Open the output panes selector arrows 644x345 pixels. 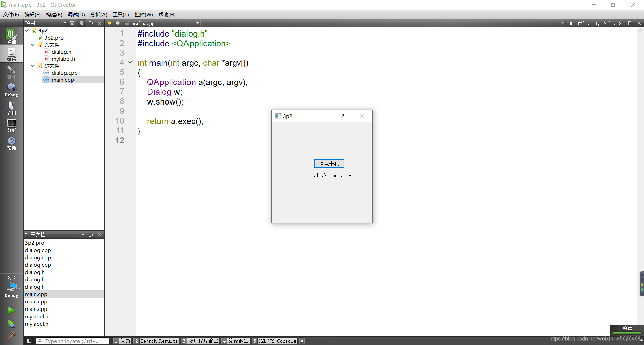pos(302,341)
